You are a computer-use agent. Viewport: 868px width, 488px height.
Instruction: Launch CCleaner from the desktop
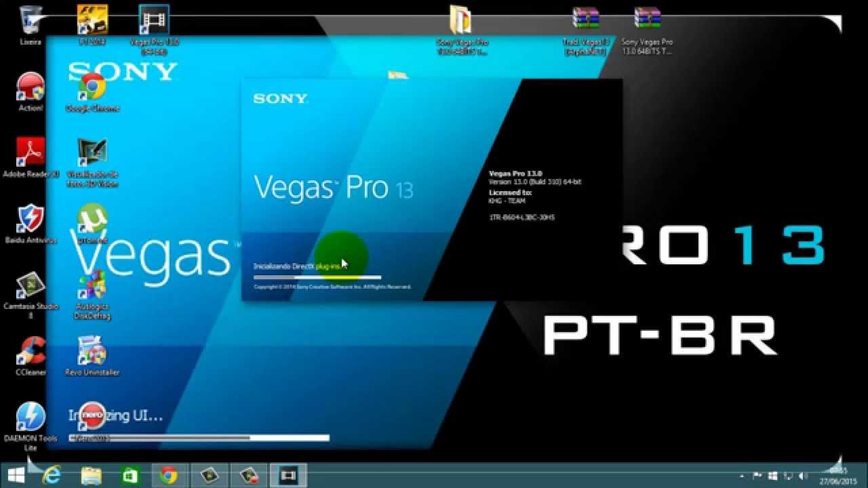[31, 356]
